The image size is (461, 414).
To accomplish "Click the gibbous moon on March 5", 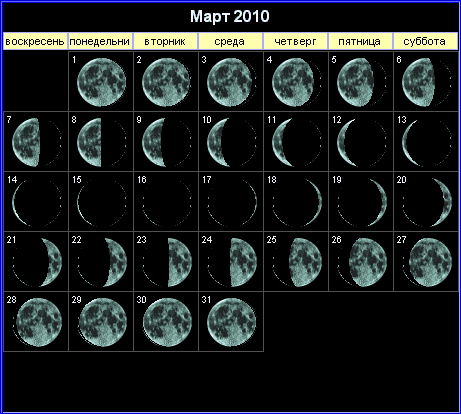I will click(362, 82).
